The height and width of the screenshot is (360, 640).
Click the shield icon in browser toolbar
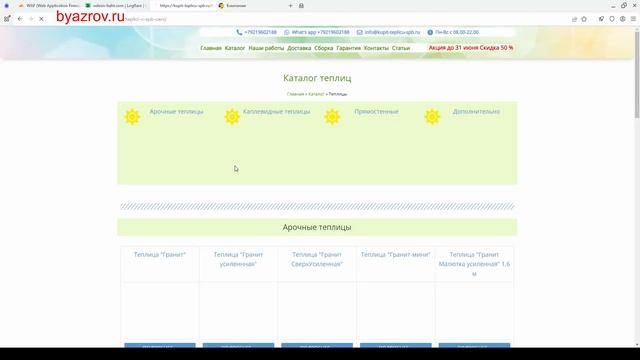(612, 19)
